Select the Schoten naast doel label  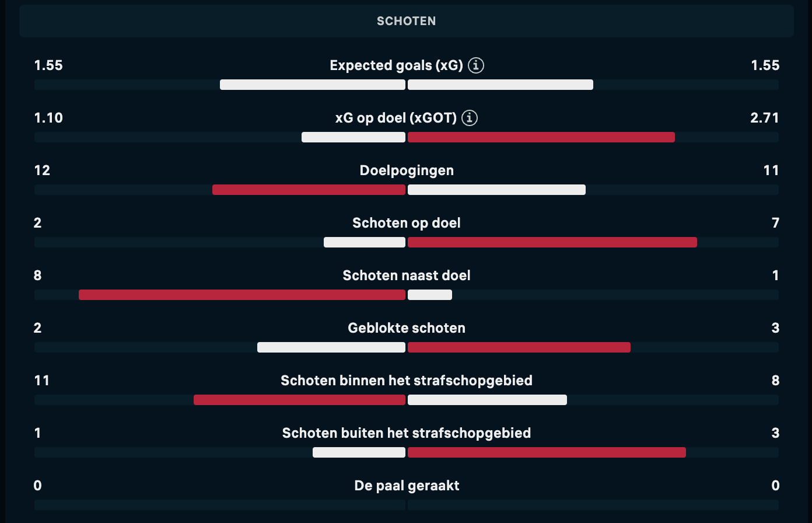(406, 276)
